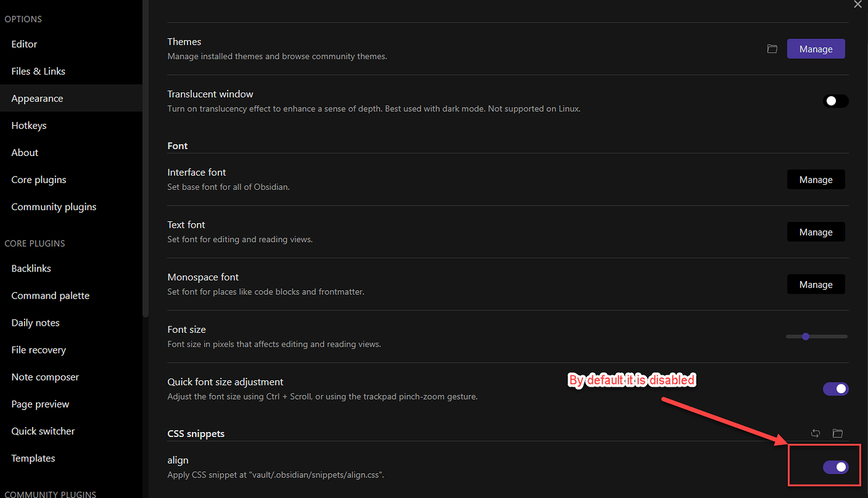This screenshot has width=868, height=498.
Task: Click Manage button for Themes
Action: click(816, 49)
